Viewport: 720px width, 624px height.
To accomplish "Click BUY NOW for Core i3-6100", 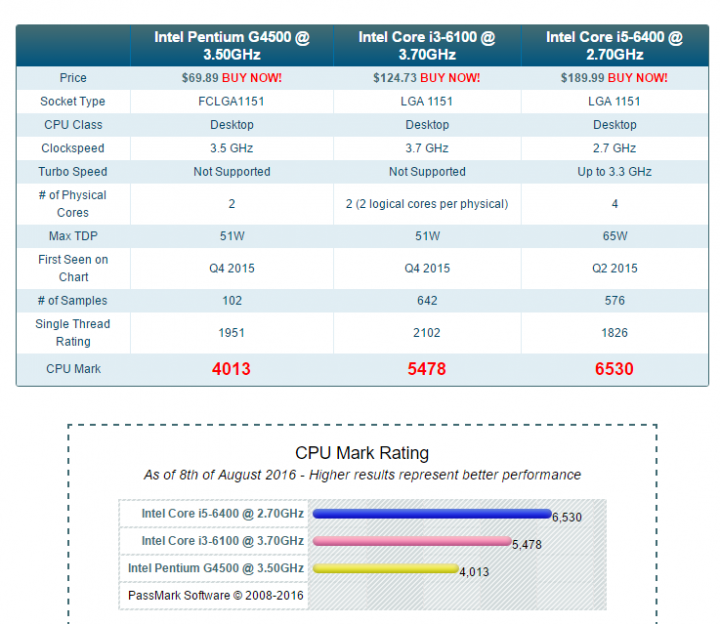I will click(x=450, y=78).
